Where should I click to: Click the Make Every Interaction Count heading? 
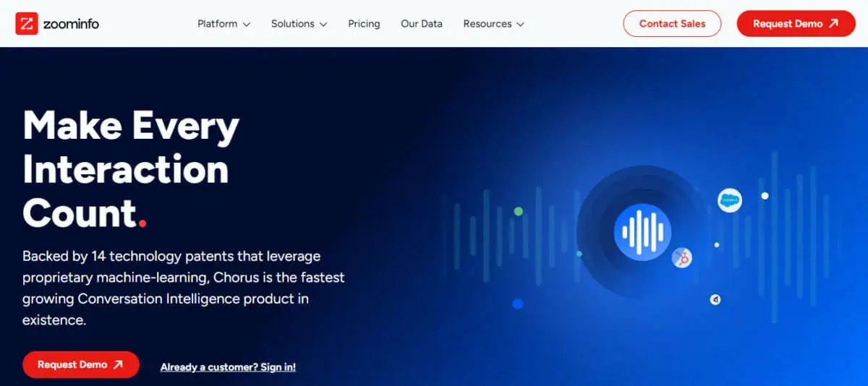point(131,169)
